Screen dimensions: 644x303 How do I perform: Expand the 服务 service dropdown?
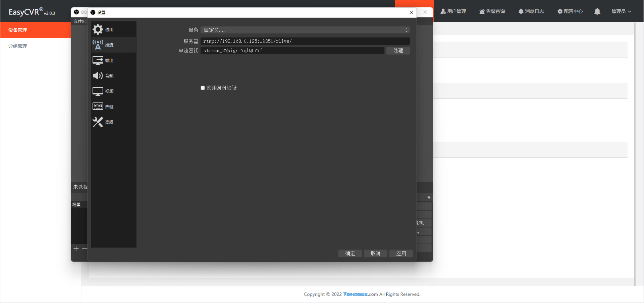click(x=305, y=30)
